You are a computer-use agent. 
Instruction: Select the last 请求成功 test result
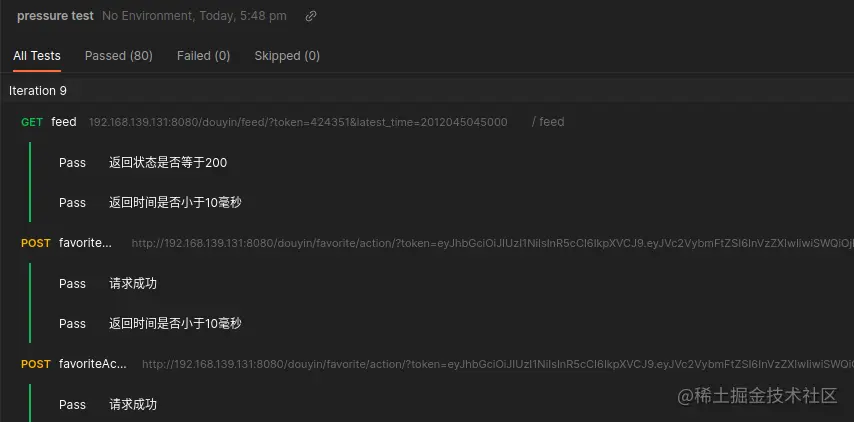pos(133,405)
